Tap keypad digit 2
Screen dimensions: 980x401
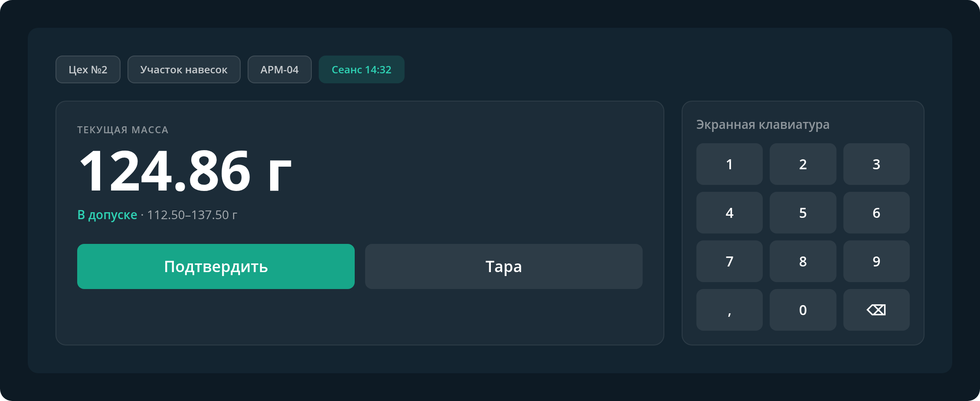[803, 164]
